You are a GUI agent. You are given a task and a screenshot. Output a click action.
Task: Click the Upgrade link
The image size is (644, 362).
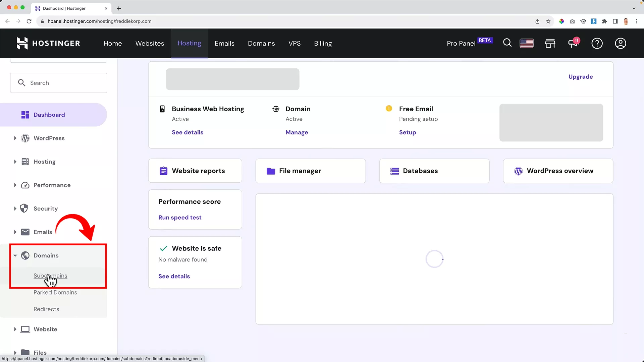[x=581, y=76]
